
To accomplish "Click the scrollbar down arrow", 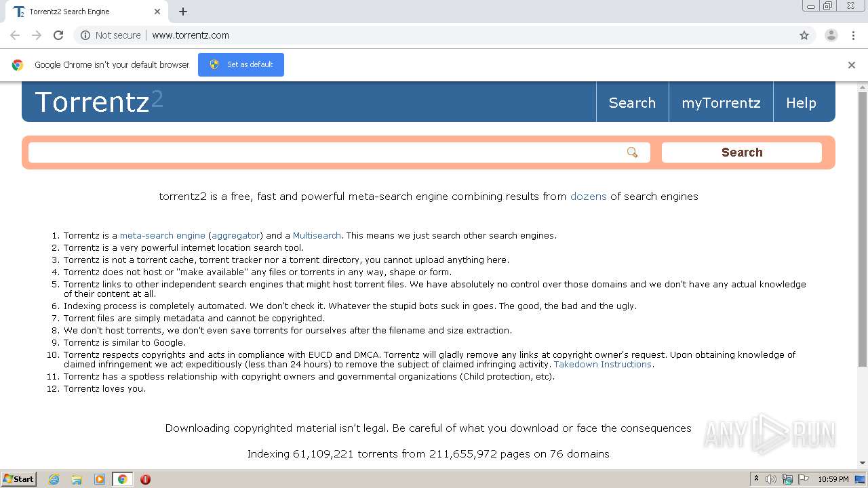I will tap(863, 464).
